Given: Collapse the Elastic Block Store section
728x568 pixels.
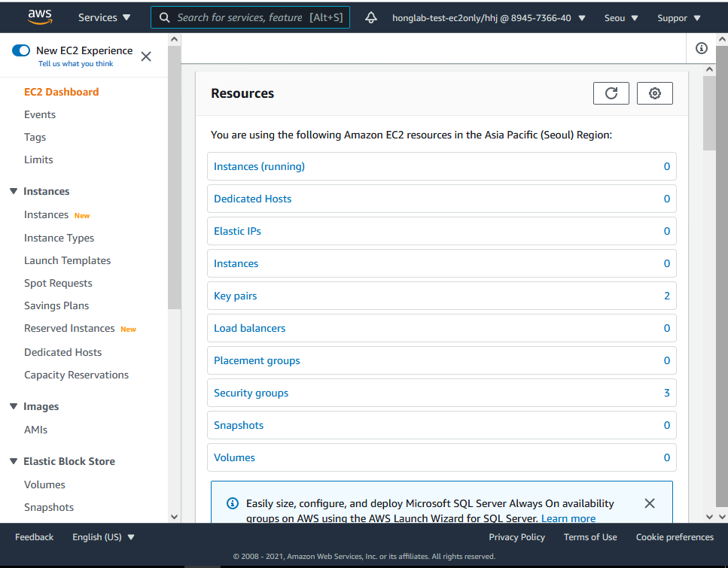Looking at the screenshot, I should click(14, 461).
